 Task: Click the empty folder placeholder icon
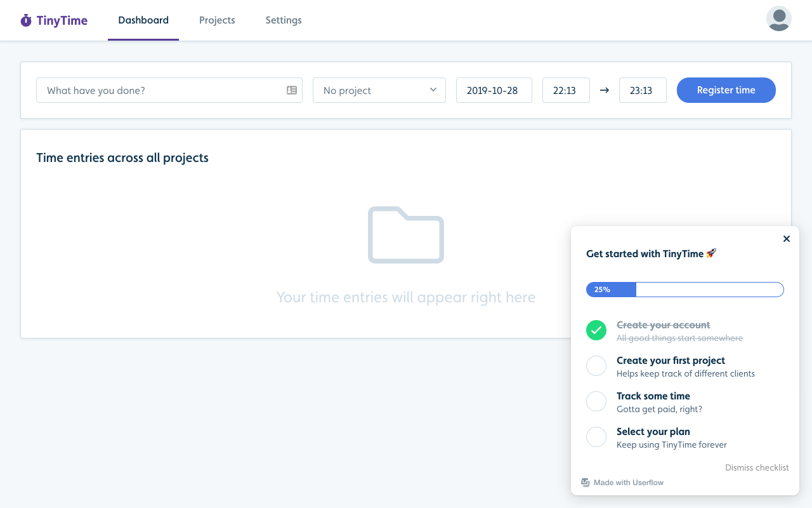click(406, 235)
